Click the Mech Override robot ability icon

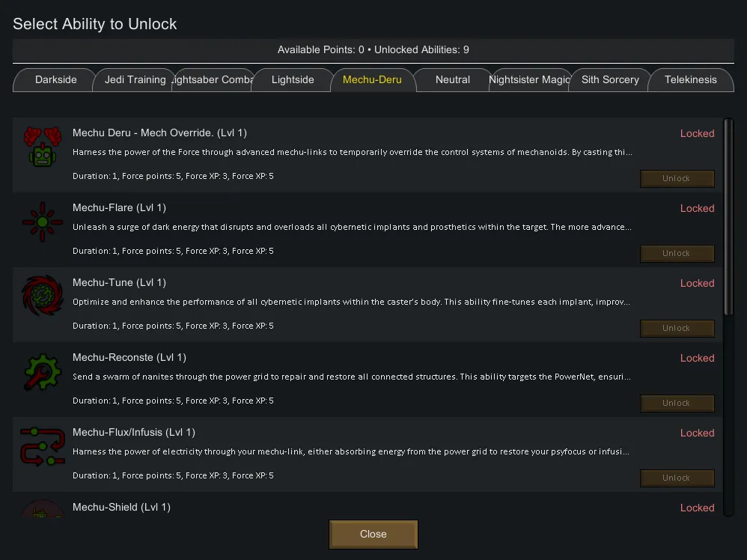[42, 146]
